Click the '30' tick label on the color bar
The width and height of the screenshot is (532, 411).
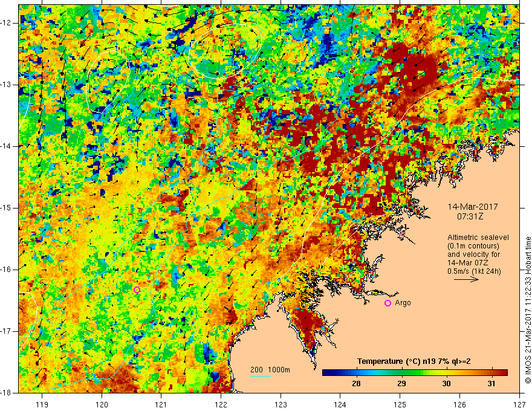pos(447,384)
